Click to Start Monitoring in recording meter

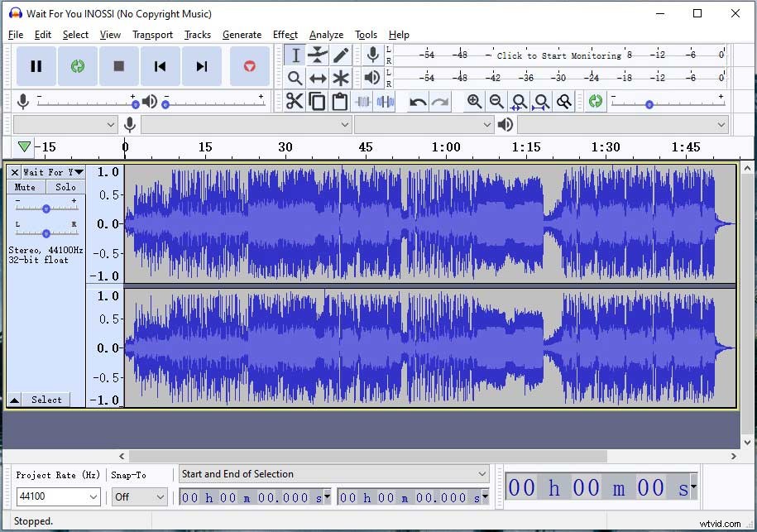point(556,55)
